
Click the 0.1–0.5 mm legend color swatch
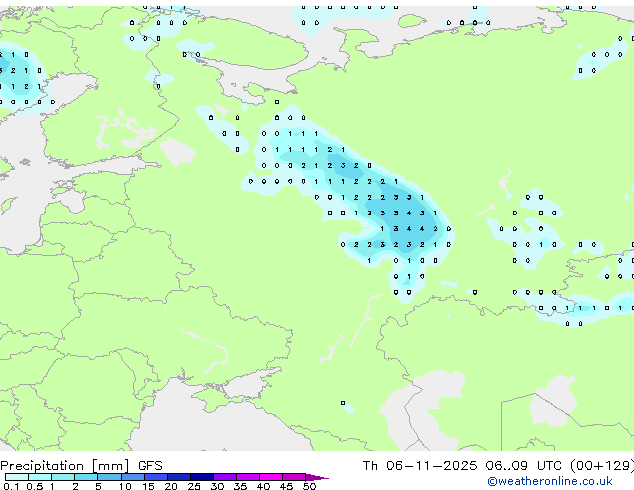point(17,477)
